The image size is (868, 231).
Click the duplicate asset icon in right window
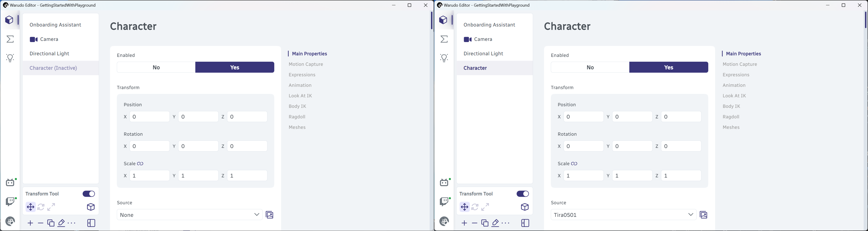click(485, 223)
